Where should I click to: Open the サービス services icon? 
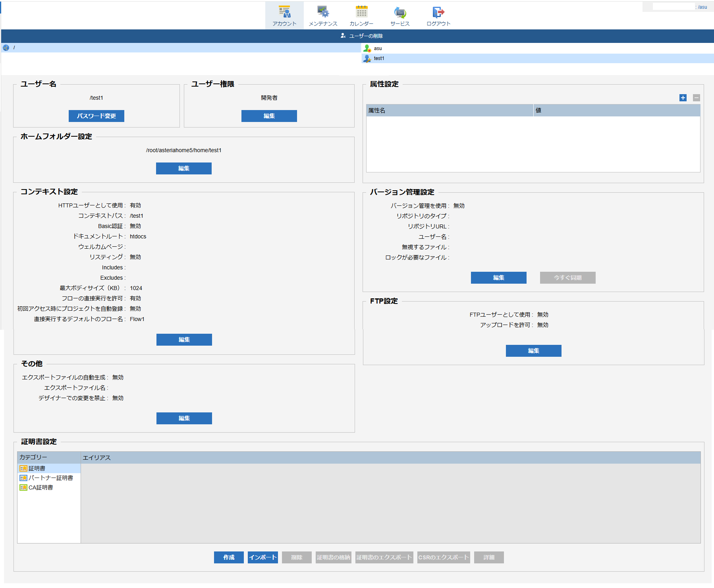tap(400, 12)
